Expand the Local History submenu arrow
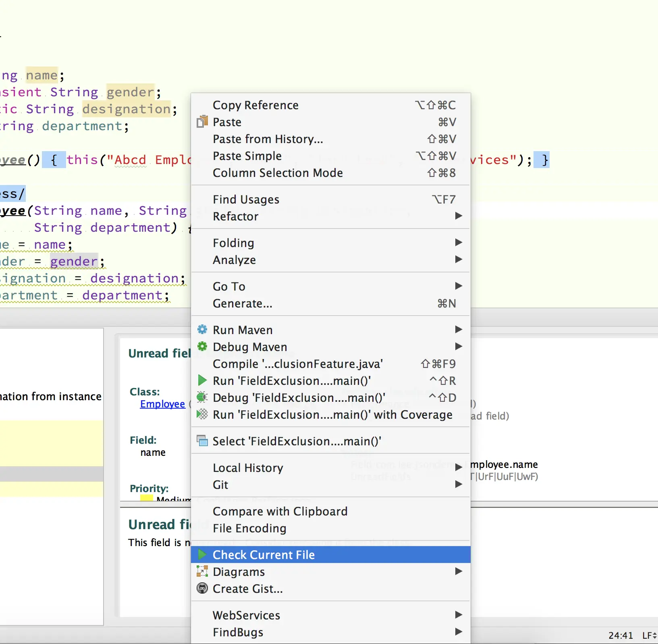Image resolution: width=658 pixels, height=644 pixels. coord(458,467)
